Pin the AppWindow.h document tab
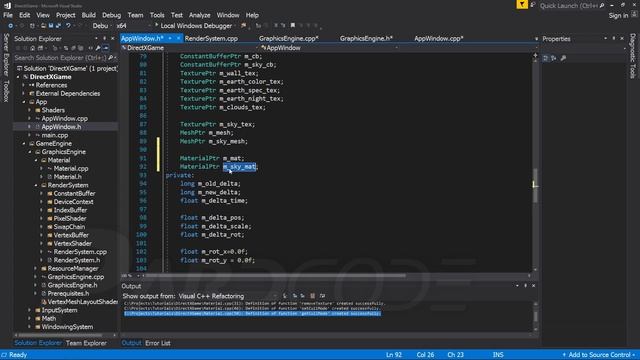Screen dimensions: 640x360 (170, 38)
